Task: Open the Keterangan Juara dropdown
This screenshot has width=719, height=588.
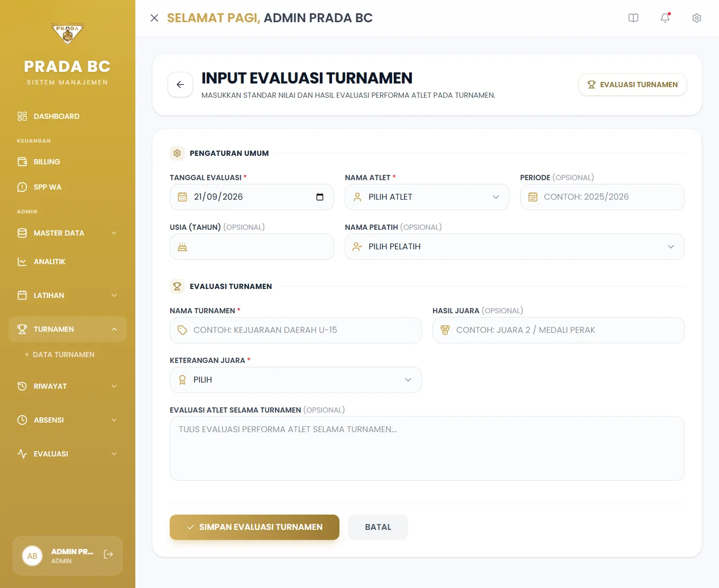Action: pos(296,380)
